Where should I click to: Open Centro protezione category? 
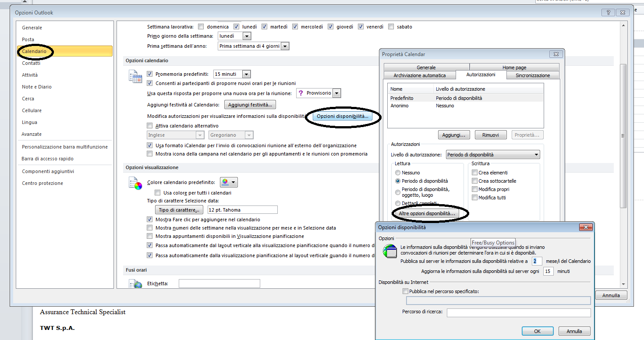pos(65,183)
